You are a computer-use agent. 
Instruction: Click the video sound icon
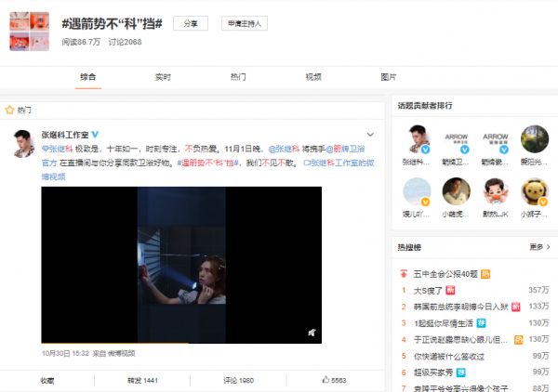pos(312,333)
